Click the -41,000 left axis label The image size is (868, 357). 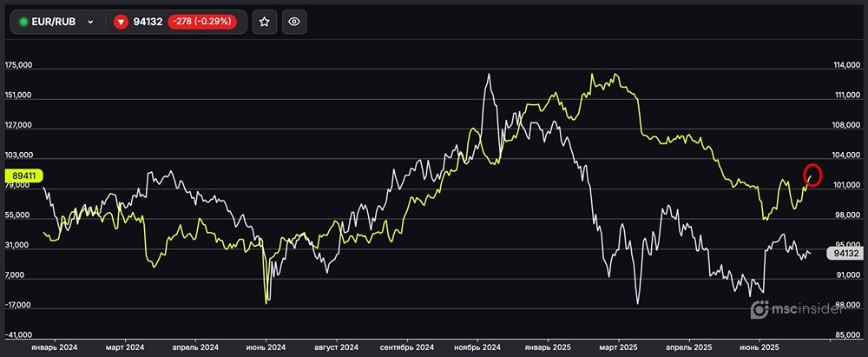pos(18,335)
